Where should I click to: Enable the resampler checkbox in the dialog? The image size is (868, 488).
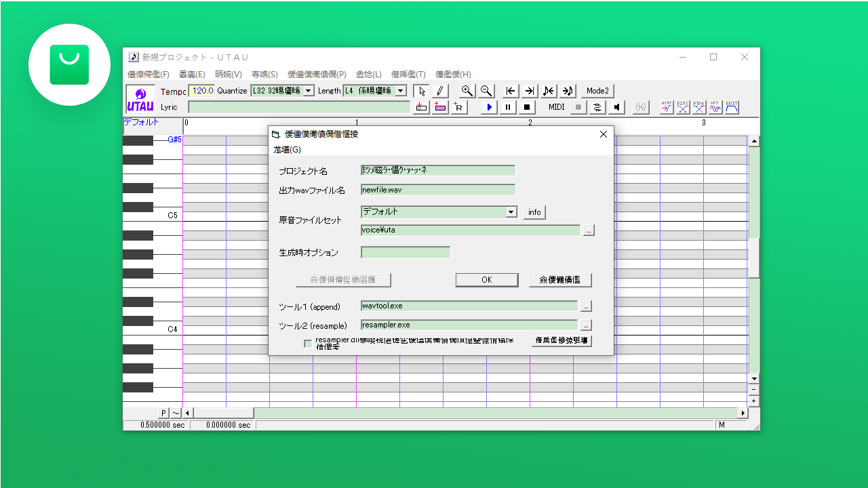tap(308, 344)
